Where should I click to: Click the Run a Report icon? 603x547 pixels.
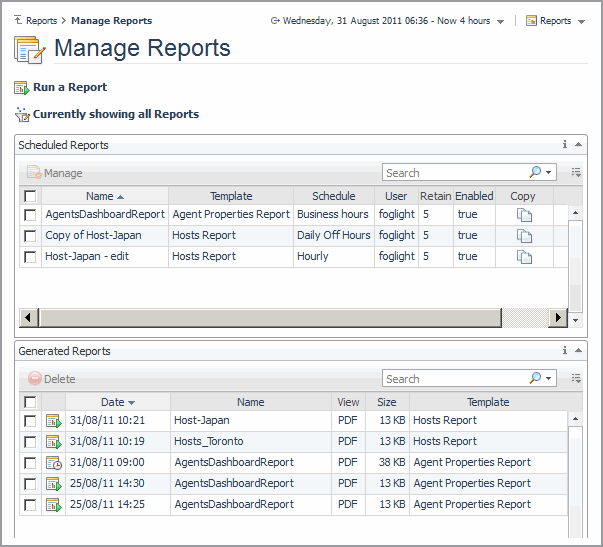pos(22,88)
